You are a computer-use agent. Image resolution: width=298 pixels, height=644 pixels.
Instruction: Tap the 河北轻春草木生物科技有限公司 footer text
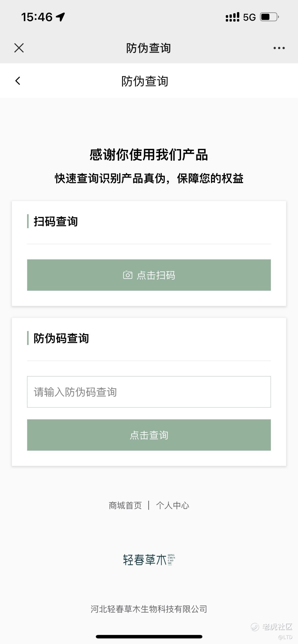(x=149, y=609)
